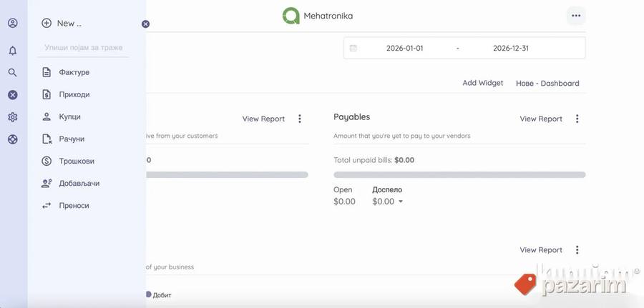This screenshot has height=308, width=644.
Task: Click the Receivables progress bar
Action: click(227, 174)
